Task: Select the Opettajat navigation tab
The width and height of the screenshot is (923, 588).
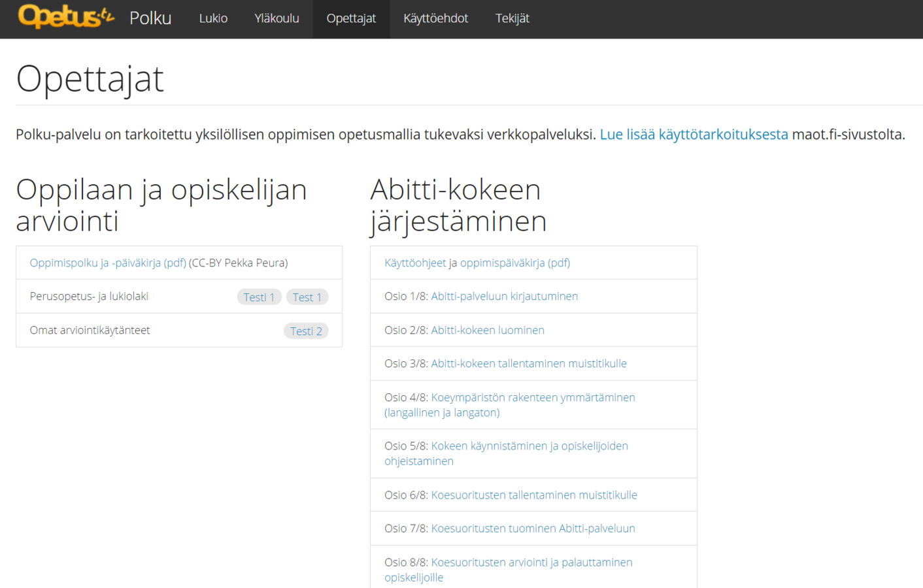Action: point(351,18)
